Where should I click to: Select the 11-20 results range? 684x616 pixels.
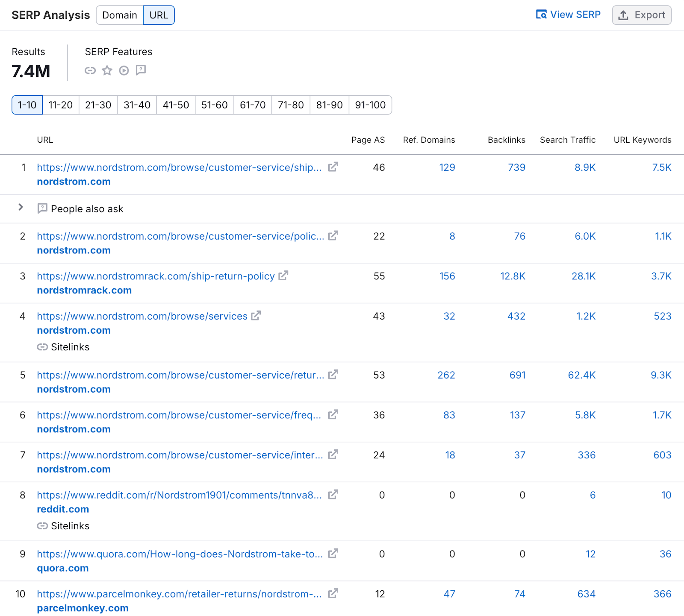[x=60, y=105]
